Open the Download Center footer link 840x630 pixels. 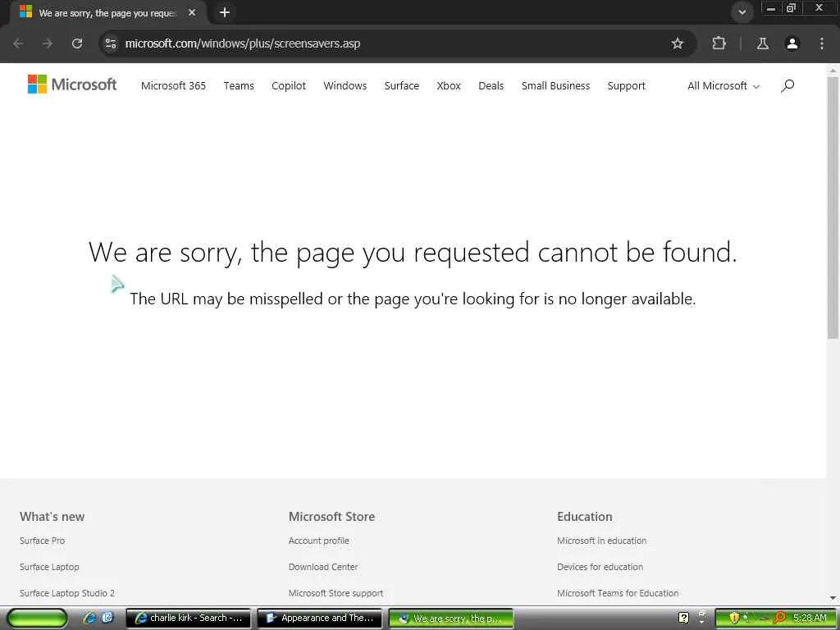(323, 567)
